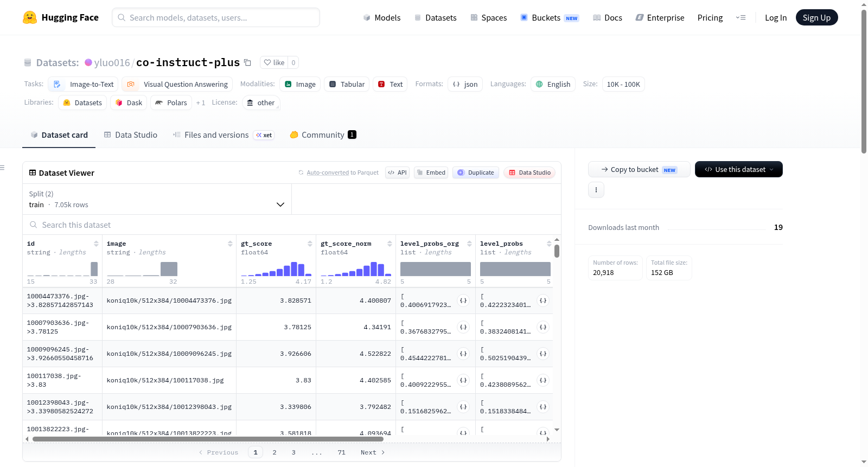Screen dimensions: 868x467
Task: Switch to the Dataset card tab
Action: (59, 135)
